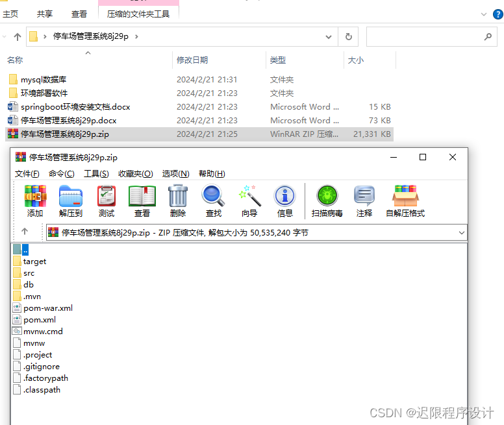
Task: Maximize the WinRAR window
Action: [x=423, y=157]
